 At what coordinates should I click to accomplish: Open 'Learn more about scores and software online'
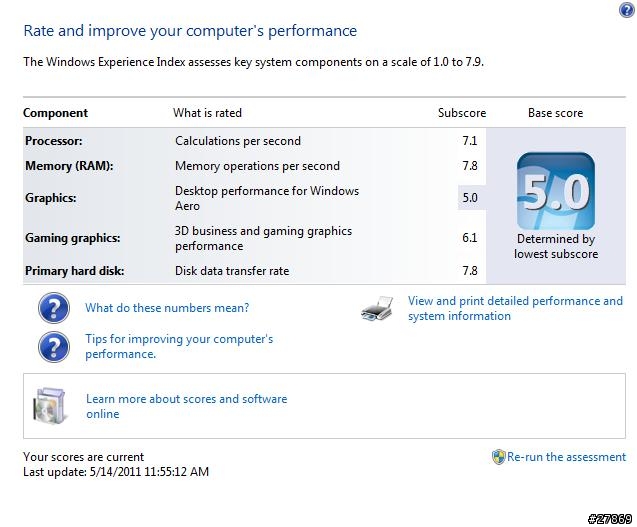pos(186,406)
